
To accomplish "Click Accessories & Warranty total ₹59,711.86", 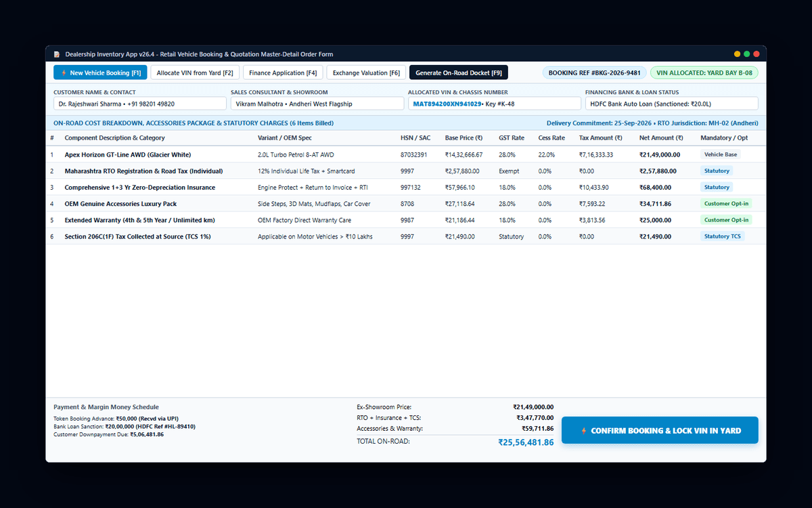I will click(x=537, y=429).
